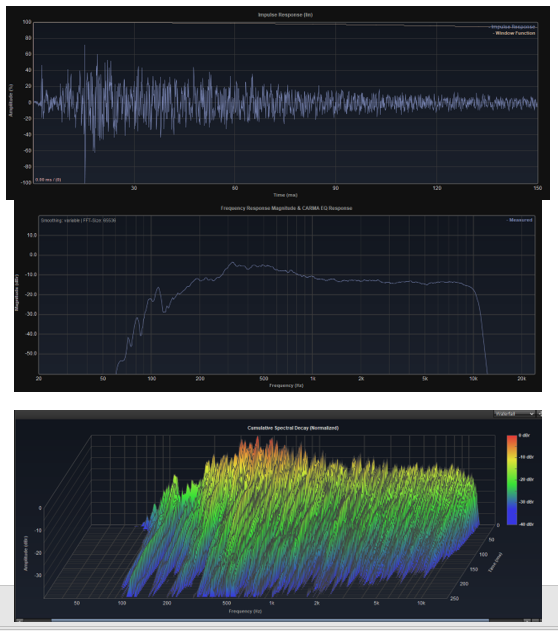Screen dimensions: 558x631
Task: Click the scrollbar left arrow below waterfall plot
Action: point(19,621)
